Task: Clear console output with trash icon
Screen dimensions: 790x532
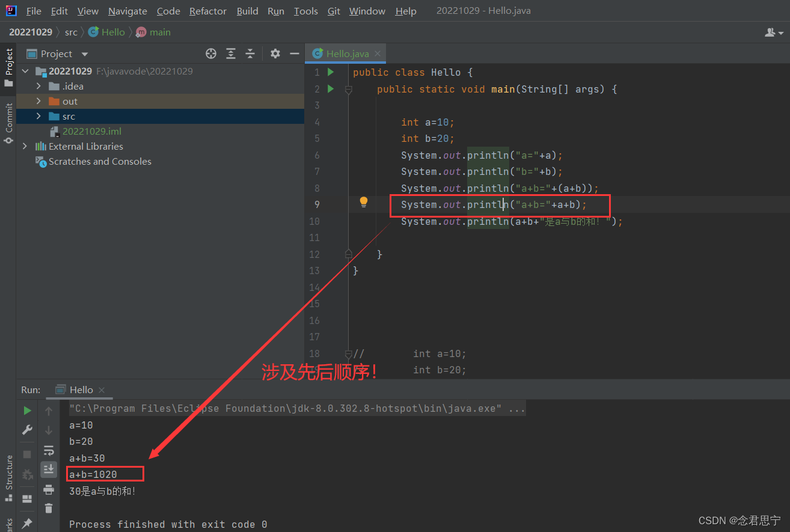Action: (x=49, y=509)
